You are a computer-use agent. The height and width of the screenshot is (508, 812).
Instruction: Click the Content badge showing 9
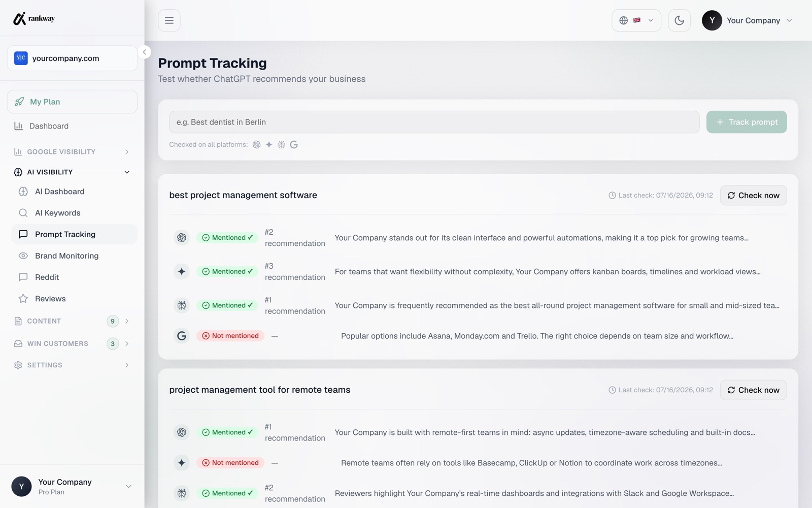113,321
